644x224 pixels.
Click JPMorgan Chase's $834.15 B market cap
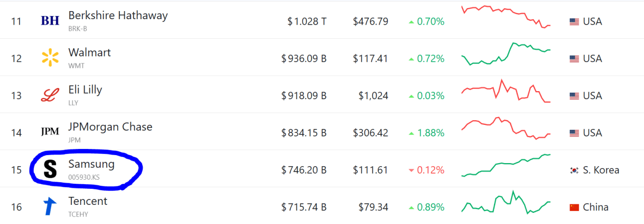point(304,133)
